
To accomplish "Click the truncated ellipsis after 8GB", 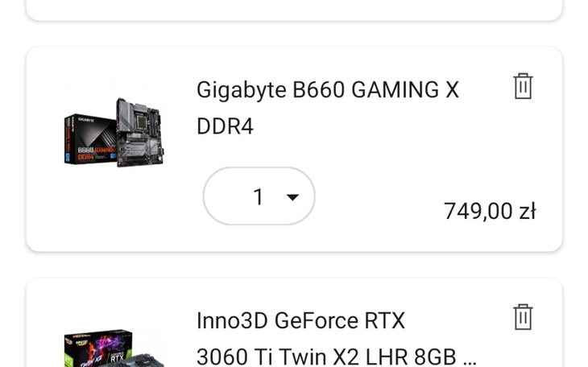I will tap(470, 361).
